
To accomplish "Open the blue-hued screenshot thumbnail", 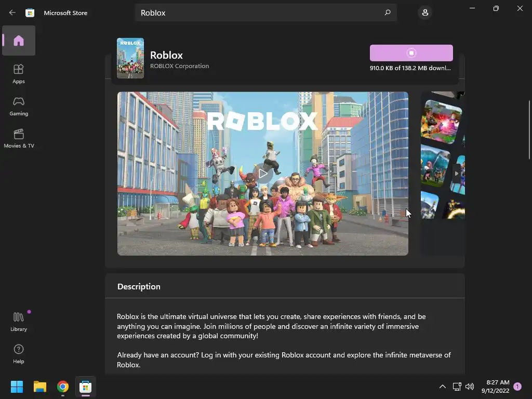I will pyautogui.click(x=436, y=166).
